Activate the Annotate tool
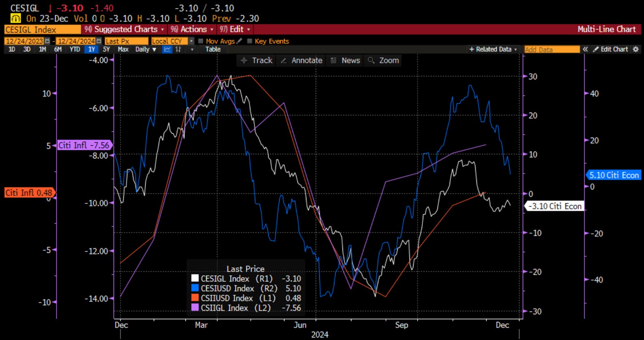The height and width of the screenshot is (340, 644). pyautogui.click(x=302, y=60)
